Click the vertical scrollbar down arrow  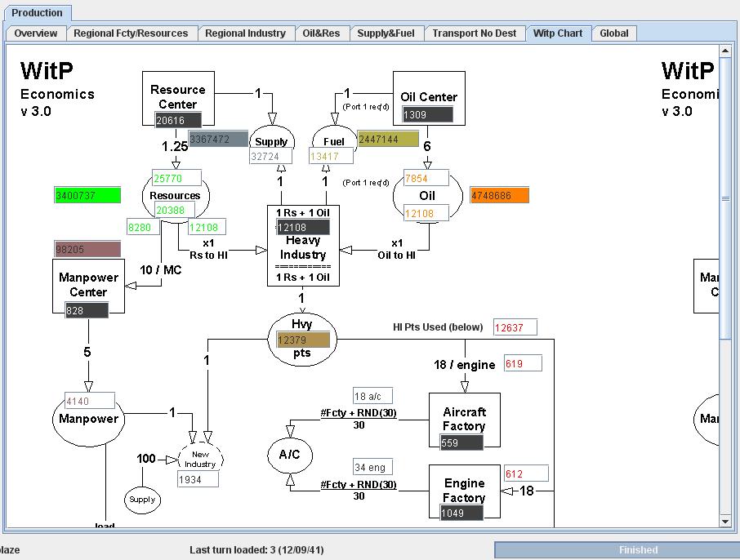[x=726, y=519]
